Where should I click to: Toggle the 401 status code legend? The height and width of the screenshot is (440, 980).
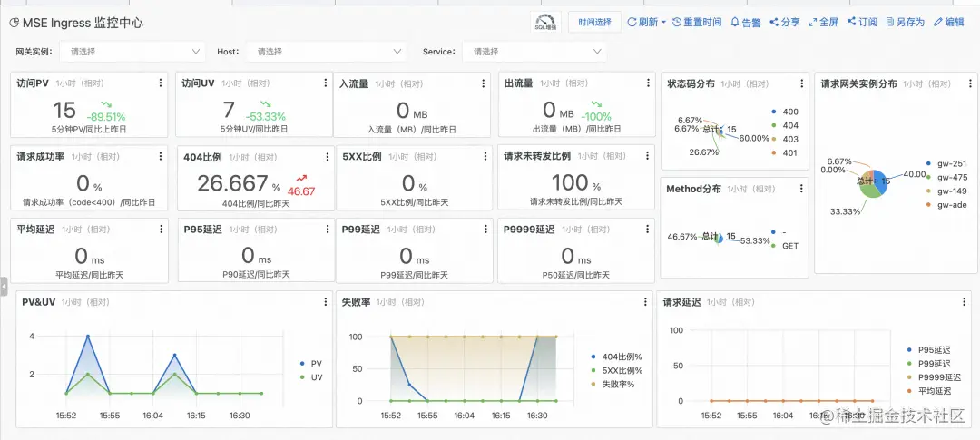pos(786,152)
